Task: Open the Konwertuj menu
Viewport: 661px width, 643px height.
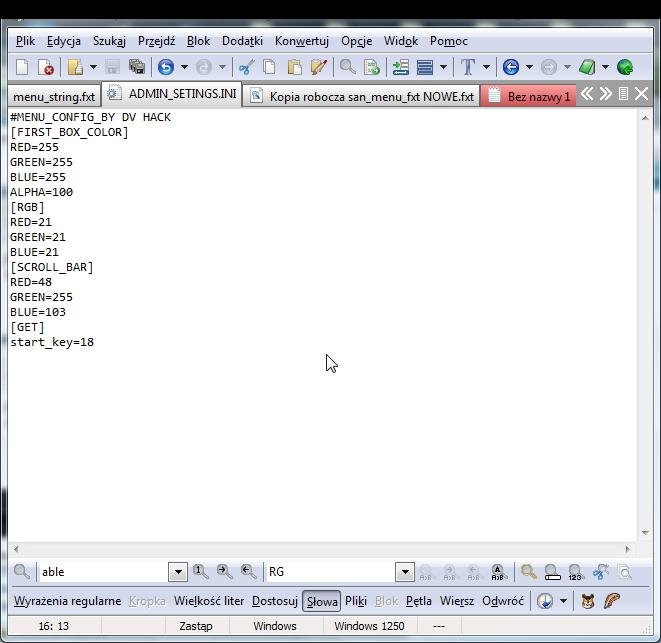Action: point(302,41)
